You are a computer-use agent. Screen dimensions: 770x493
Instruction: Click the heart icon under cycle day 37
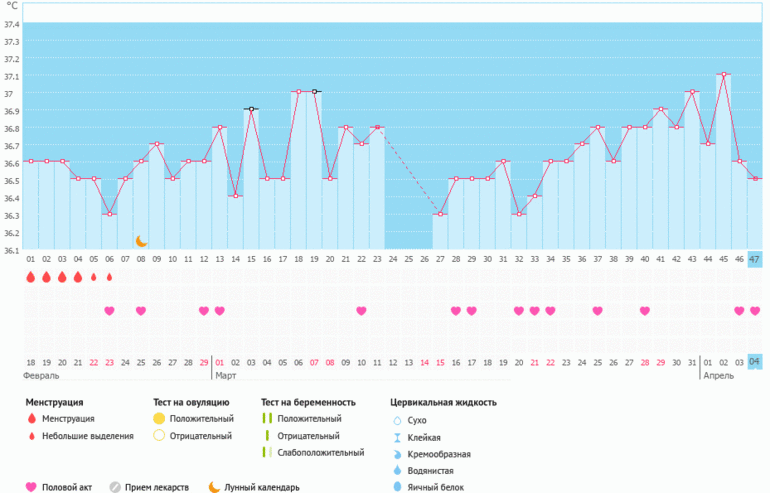pos(597,311)
